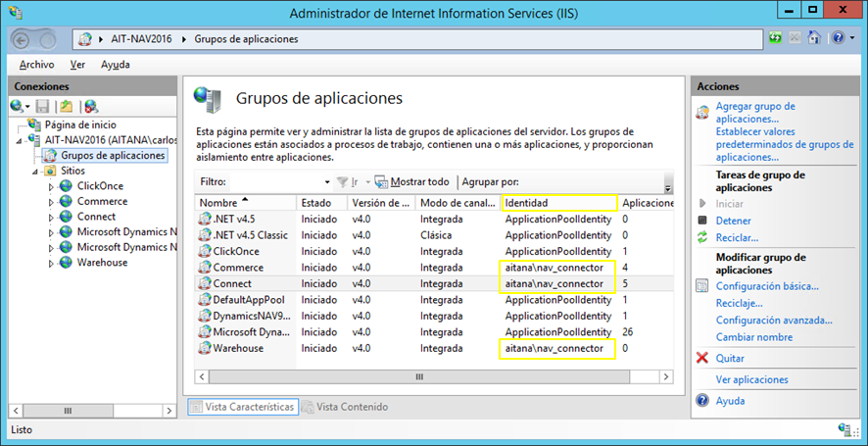Select the Commerce application pool row
This screenshot has height=446, width=868.
(434, 268)
